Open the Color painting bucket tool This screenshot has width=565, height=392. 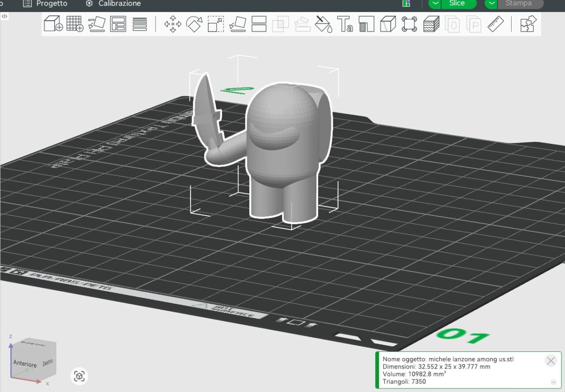point(324,24)
